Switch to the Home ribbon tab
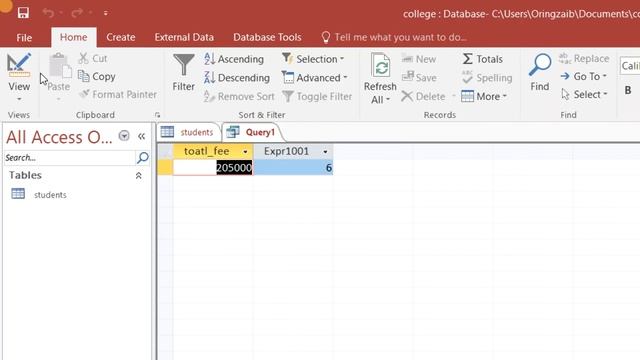 73,37
